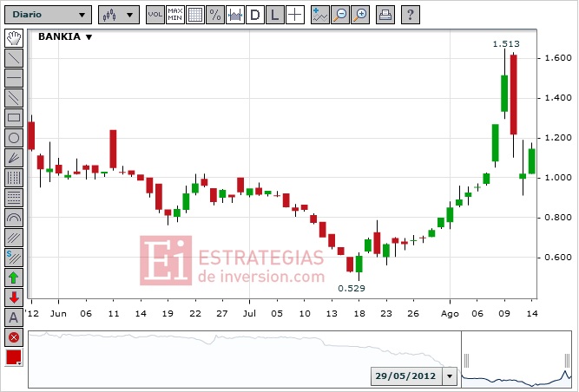Click the area comparison chart icon
Image resolution: width=579 pixels, height=392 pixels.
pyautogui.click(x=235, y=15)
